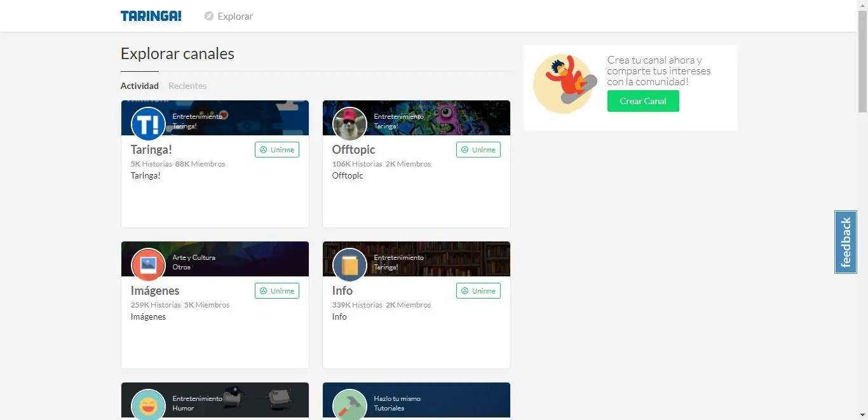Click '106K Historias' under Offtopic channel
This screenshot has height=420, width=868.
click(x=357, y=164)
